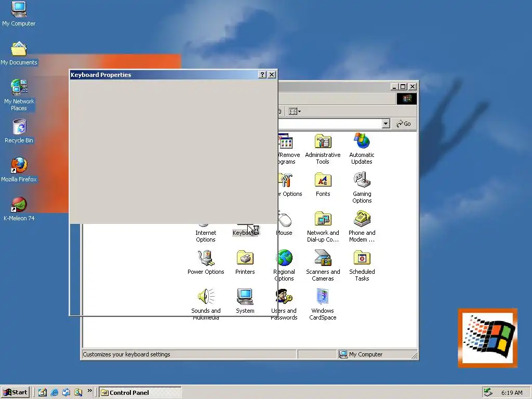Viewport: 532px width, 399px height.
Task: Click the network tray icon
Action: (x=488, y=393)
